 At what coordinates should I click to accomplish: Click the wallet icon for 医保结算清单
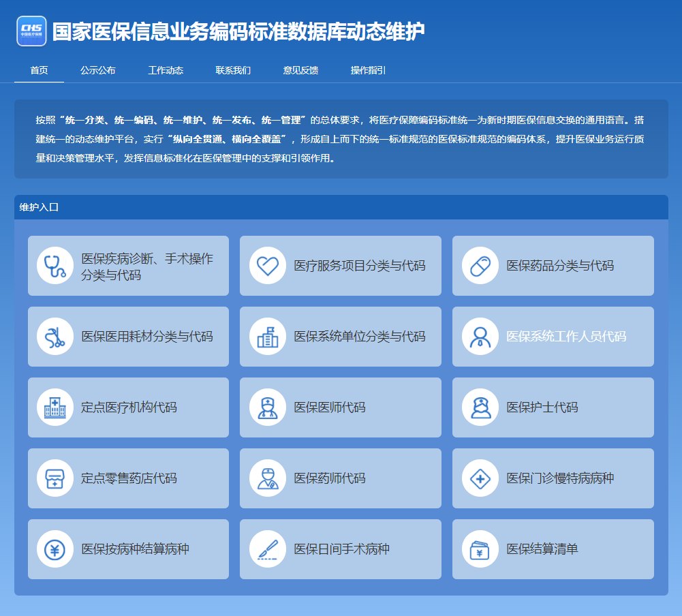pos(480,549)
